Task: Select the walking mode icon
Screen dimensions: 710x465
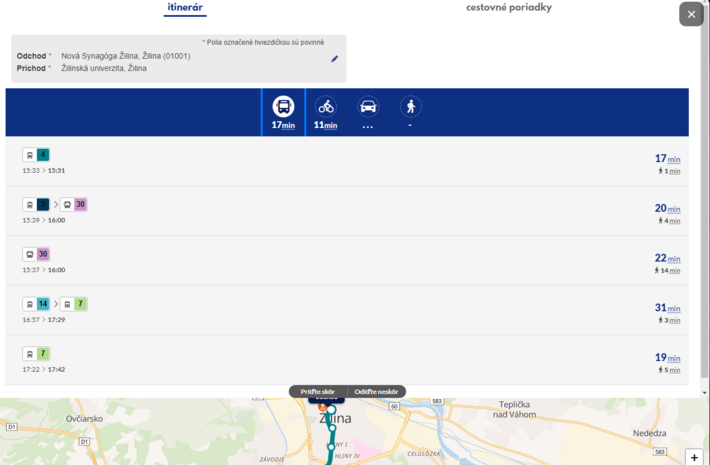Action: pyautogui.click(x=410, y=107)
